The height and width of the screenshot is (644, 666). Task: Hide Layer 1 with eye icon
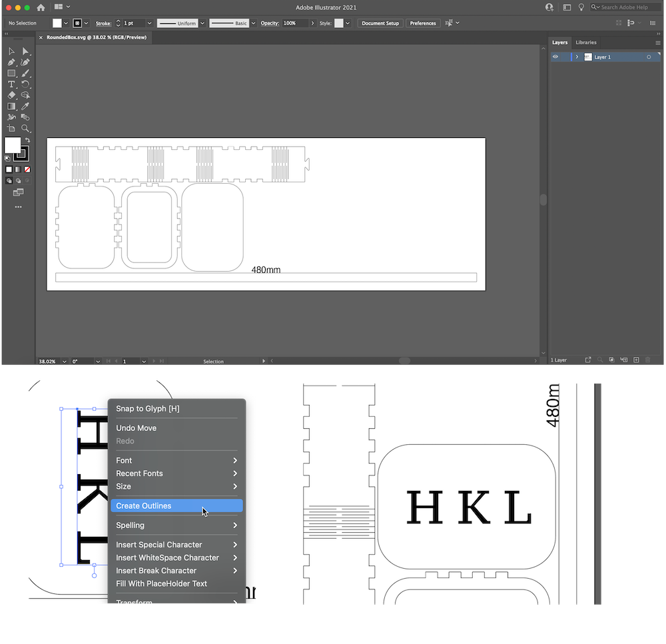[555, 57]
